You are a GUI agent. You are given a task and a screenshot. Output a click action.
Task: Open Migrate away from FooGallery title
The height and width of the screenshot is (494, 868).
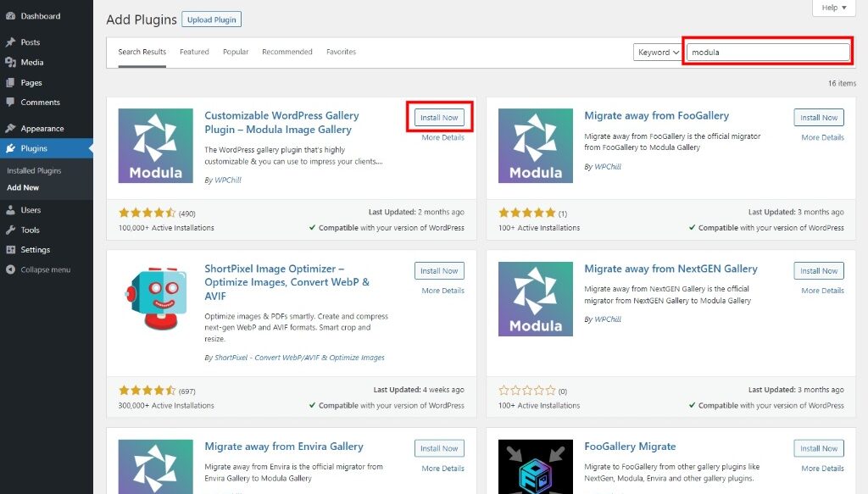click(x=657, y=115)
